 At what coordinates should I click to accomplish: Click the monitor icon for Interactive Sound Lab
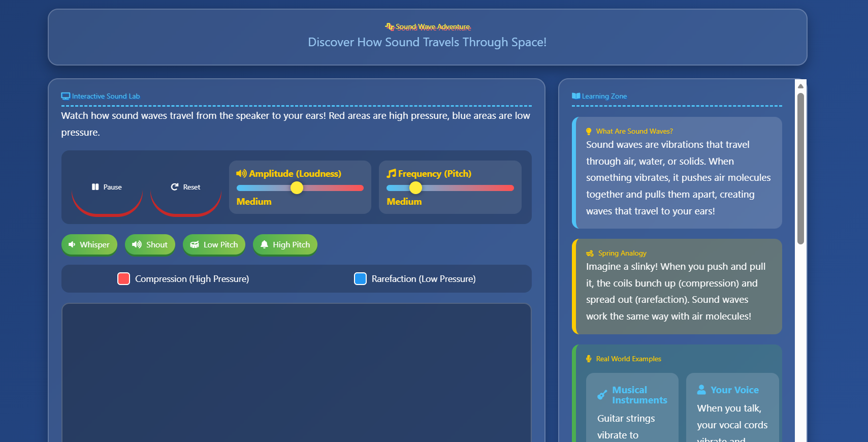tap(66, 96)
